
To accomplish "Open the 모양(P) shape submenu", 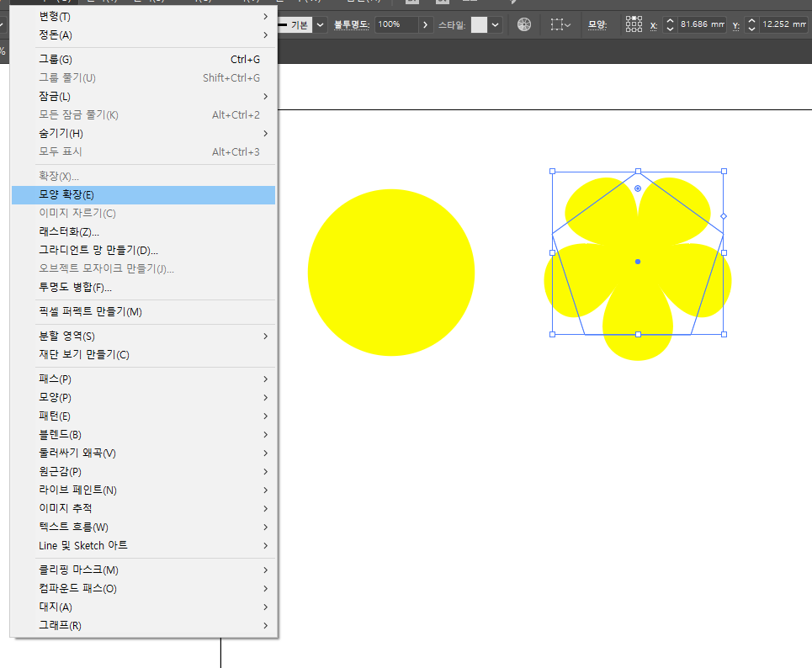I will pos(143,398).
